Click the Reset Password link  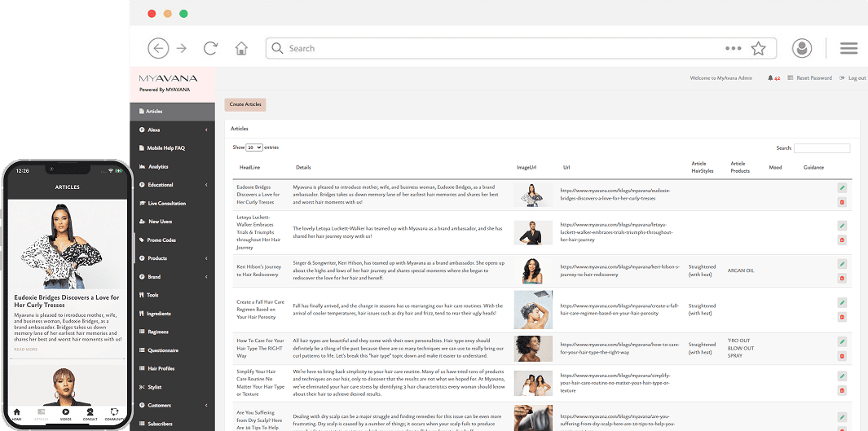pyautogui.click(x=810, y=78)
